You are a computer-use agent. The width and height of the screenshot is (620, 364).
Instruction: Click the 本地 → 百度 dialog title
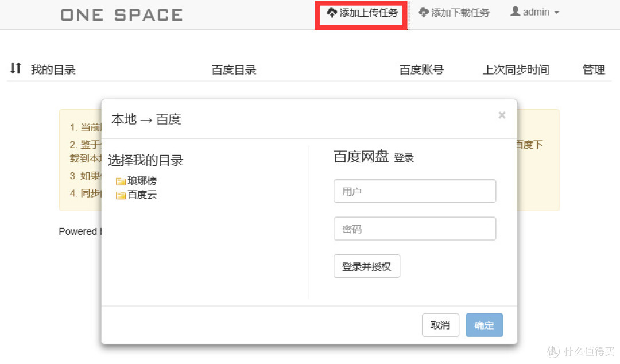[x=146, y=119]
